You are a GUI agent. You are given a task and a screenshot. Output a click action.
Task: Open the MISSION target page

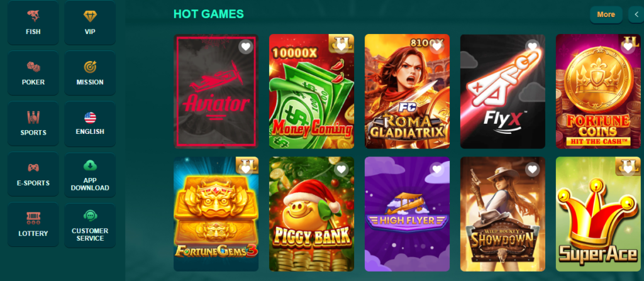(x=90, y=73)
